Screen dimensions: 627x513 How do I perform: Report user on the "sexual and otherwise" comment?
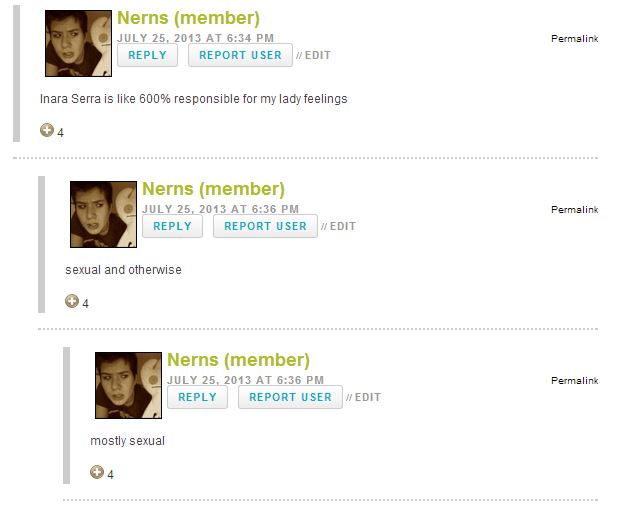[x=265, y=226]
